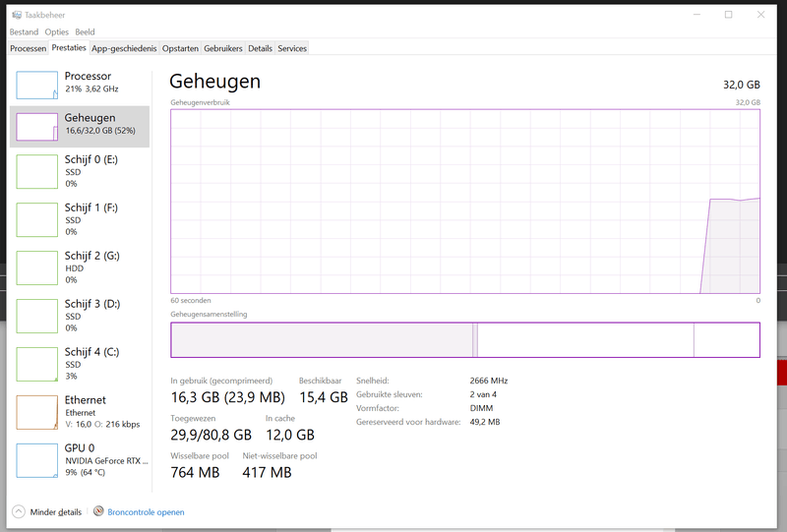Minimize the Taakbeheer window
The image size is (787, 532).
pos(696,15)
